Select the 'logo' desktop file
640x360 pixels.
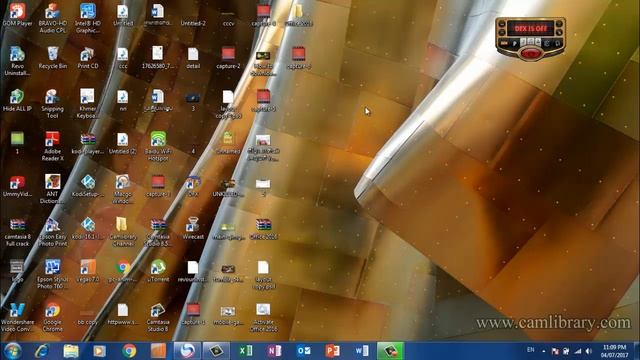coord(17,271)
